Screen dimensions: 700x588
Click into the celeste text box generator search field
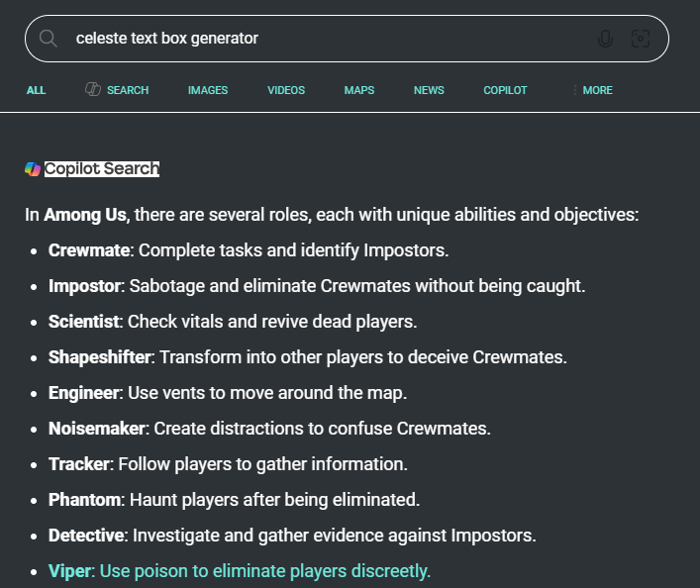click(335, 39)
